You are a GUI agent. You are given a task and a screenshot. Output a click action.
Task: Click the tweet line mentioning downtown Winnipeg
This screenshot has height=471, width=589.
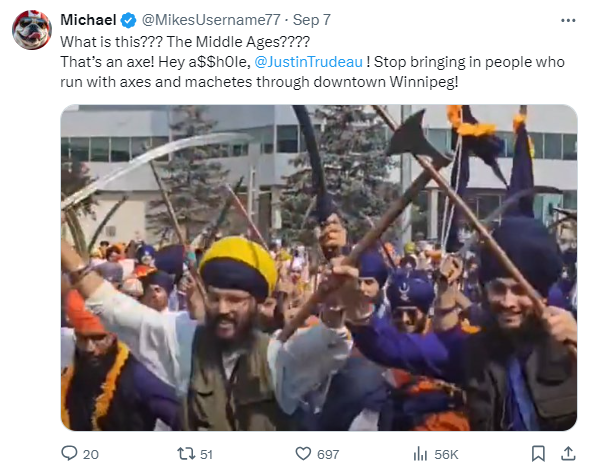[259, 82]
